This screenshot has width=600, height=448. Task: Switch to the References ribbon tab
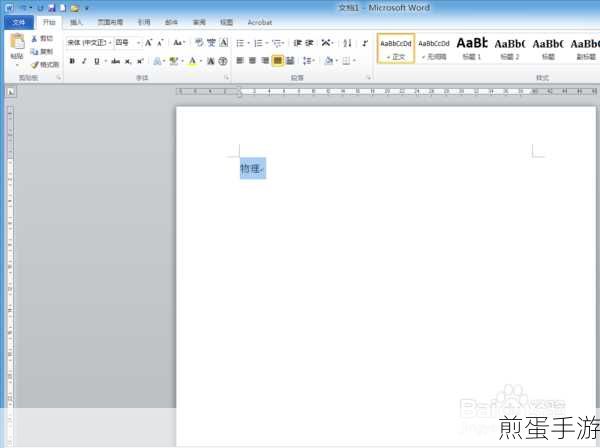tap(144, 22)
